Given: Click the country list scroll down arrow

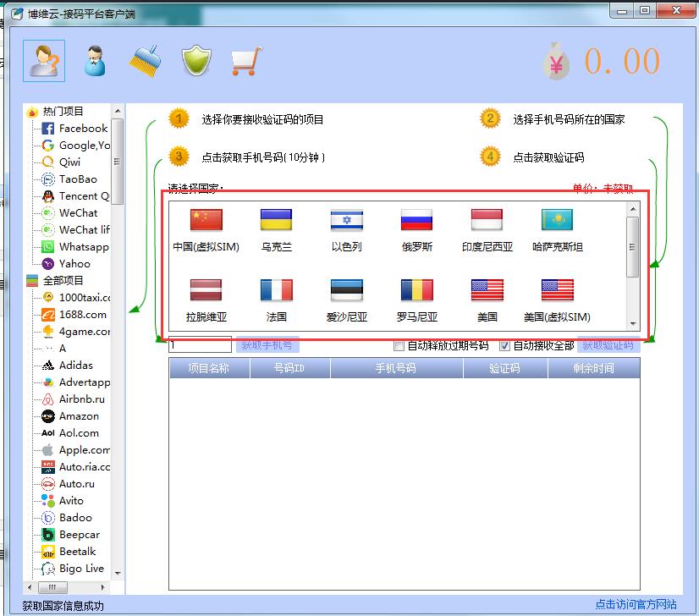Looking at the screenshot, I should point(633,324).
